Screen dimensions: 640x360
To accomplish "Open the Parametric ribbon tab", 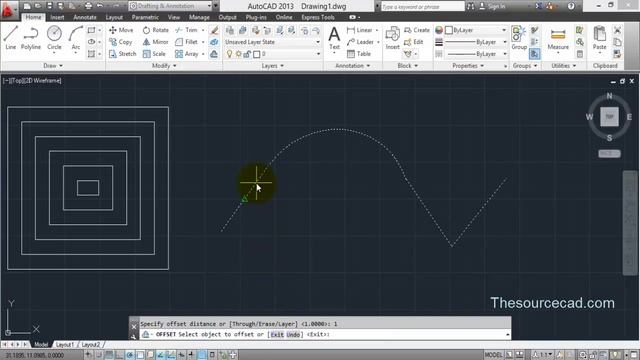I will pyautogui.click(x=145, y=17).
